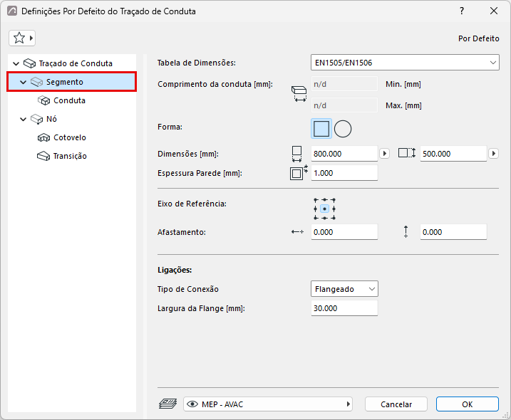The width and height of the screenshot is (511, 420).
Task: Open width 800.000 preset arrow
Action: tap(385, 154)
